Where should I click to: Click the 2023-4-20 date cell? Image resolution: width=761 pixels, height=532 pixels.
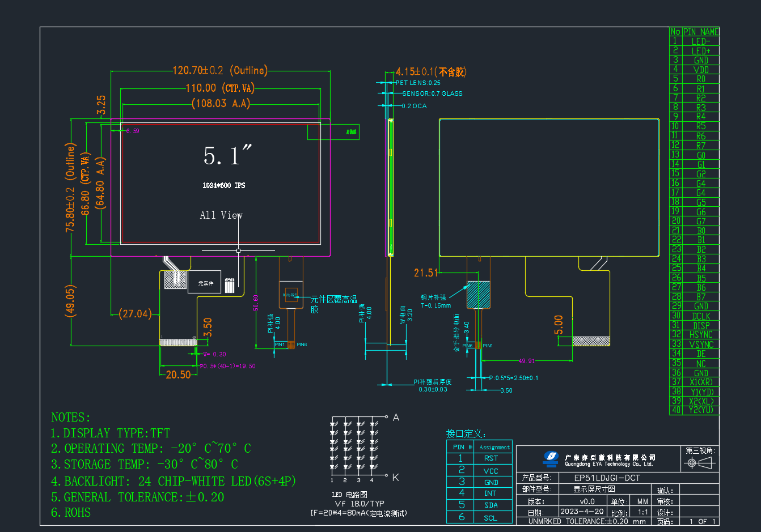582,512
